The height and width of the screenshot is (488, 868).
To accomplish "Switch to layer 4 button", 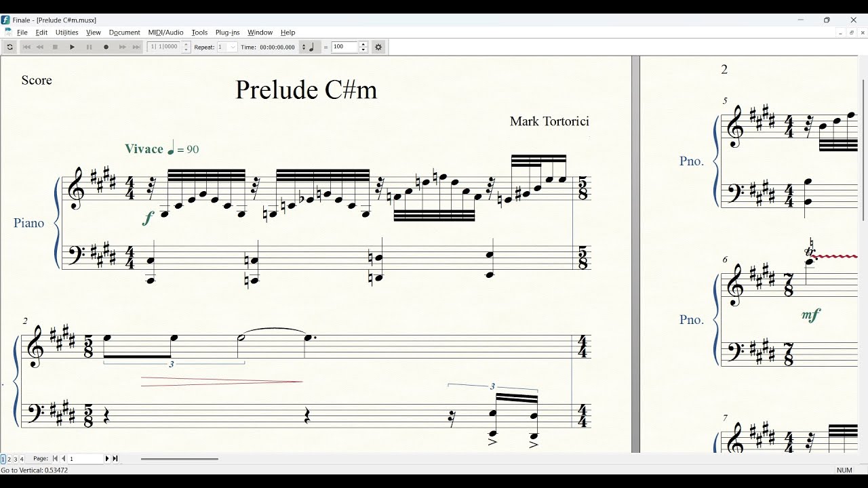I will pos(22,459).
